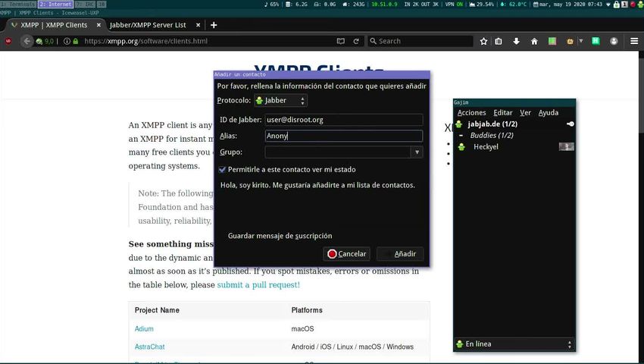Click the 'Project Name' column header
Image resolution: width=644 pixels, height=364 pixels.
pos(157,310)
